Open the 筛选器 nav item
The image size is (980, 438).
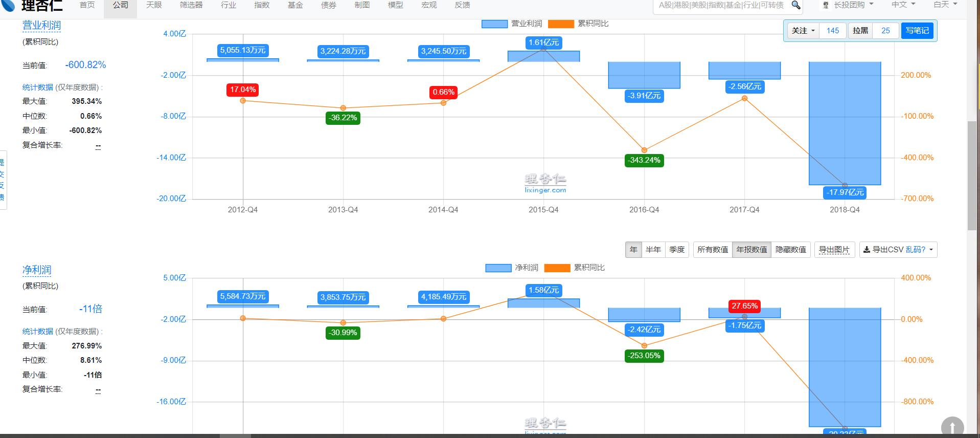tap(191, 5)
